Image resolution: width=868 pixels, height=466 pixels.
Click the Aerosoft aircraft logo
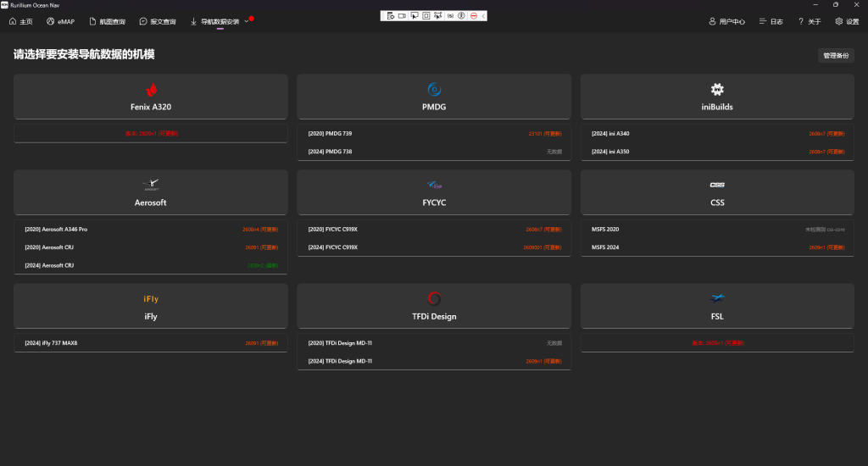[x=151, y=185]
